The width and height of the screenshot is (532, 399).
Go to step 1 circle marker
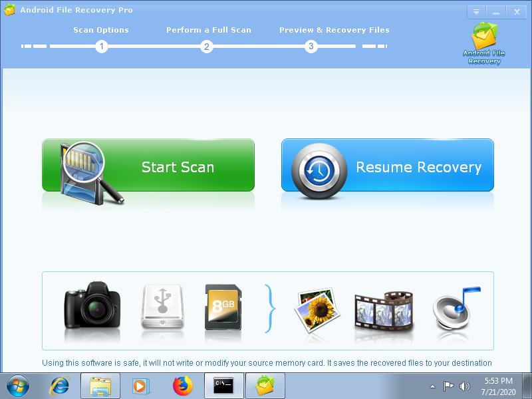click(102, 46)
